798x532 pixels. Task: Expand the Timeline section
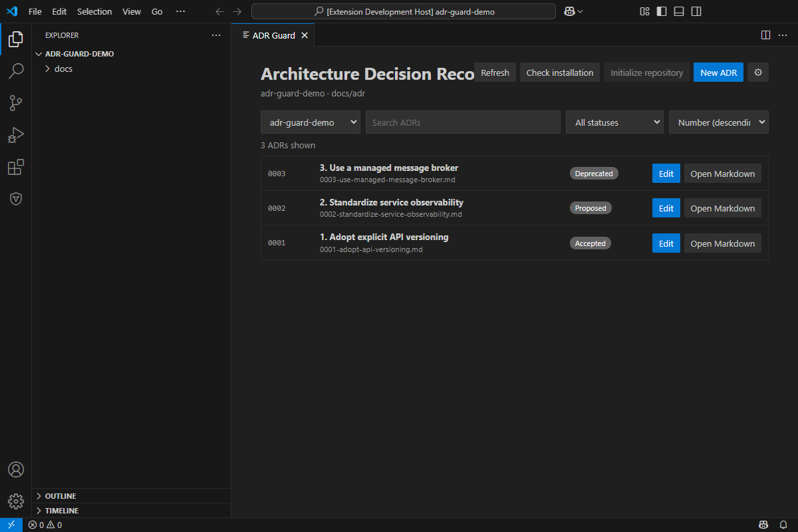pyautogui.click(x=131, y=511)
